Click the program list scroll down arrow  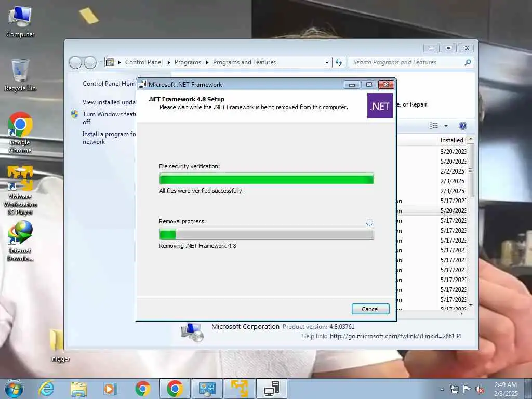(471, 305)
